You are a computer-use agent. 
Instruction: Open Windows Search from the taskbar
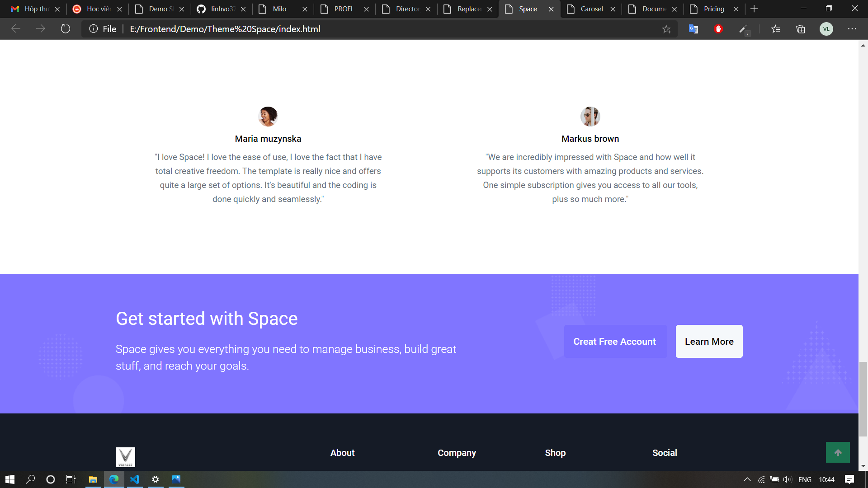[x=30, y=479]
